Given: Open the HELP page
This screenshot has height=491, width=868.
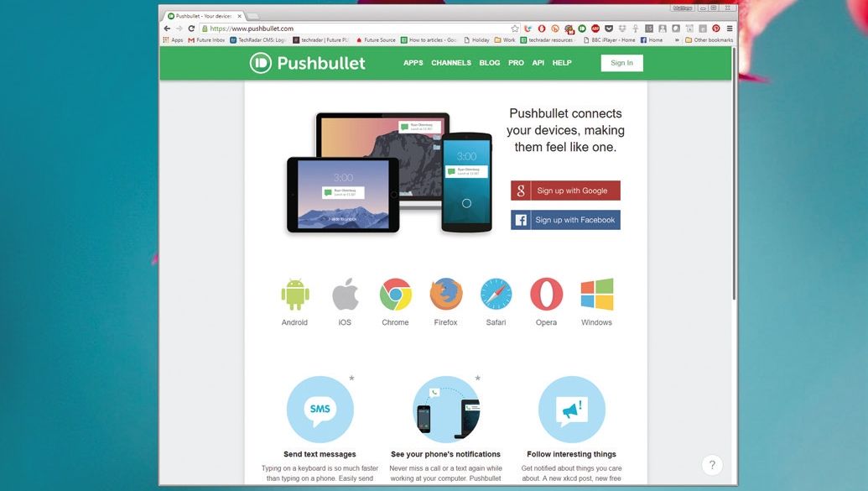Looking at the screenshot, I should tap(562, 63).
